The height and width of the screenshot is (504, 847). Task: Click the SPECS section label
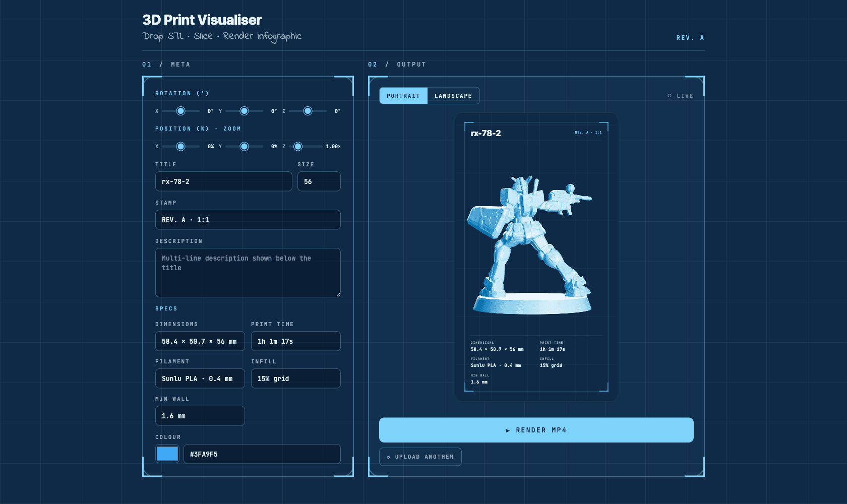click(166, 308)
